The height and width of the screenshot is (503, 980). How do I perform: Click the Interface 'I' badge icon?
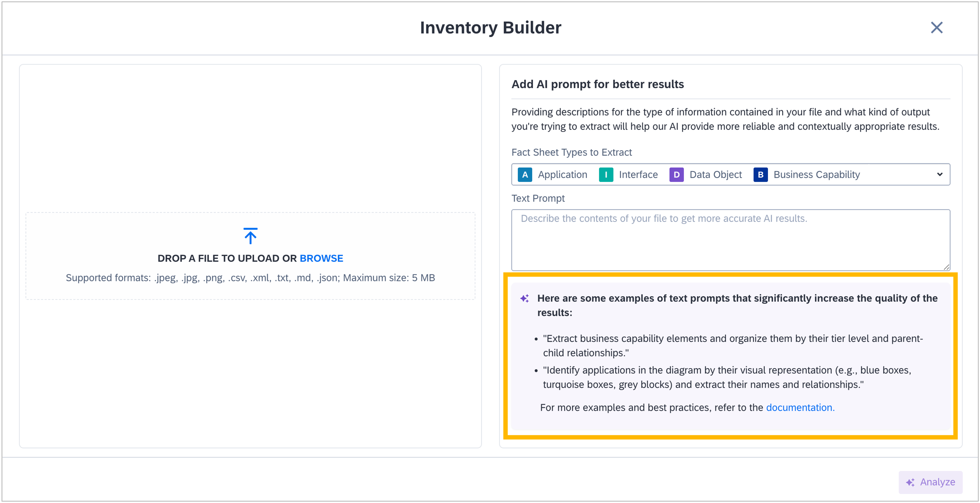pos(606,175)
